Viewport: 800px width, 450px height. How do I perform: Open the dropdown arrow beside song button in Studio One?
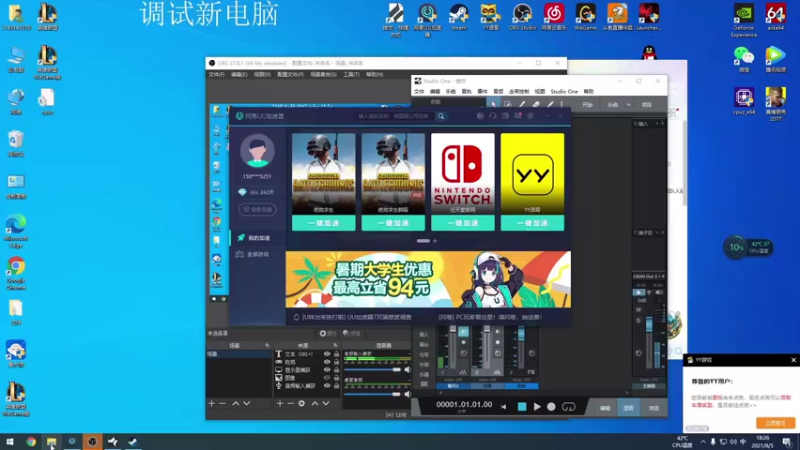point(629,105)
